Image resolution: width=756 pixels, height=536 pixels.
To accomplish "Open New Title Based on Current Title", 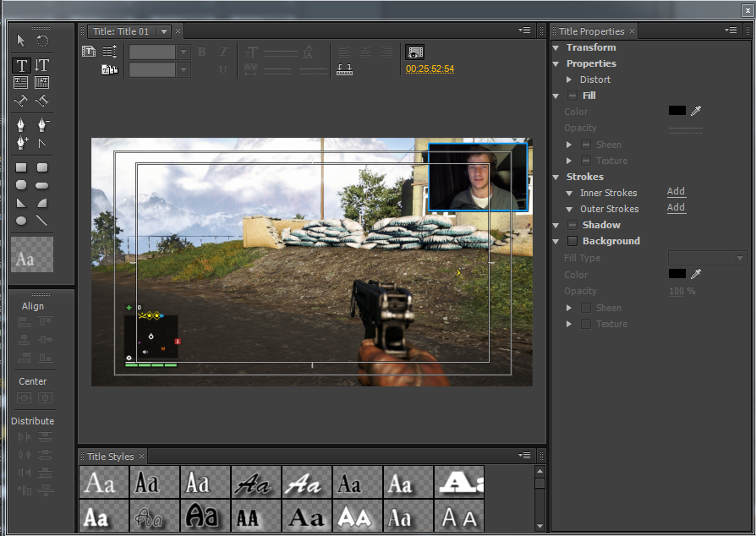I will point(89,51).
